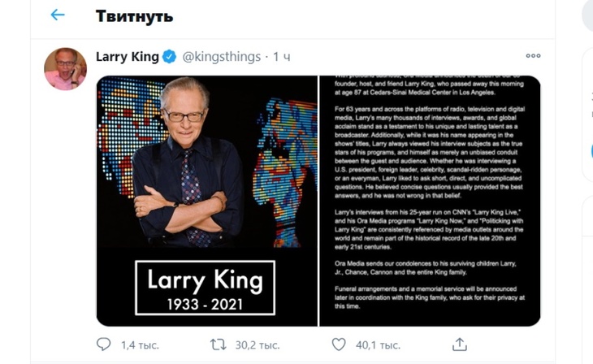Like the tweet with the heart icon
The width and height of the screenshot is (593, 364).
(x=339, y=344)
